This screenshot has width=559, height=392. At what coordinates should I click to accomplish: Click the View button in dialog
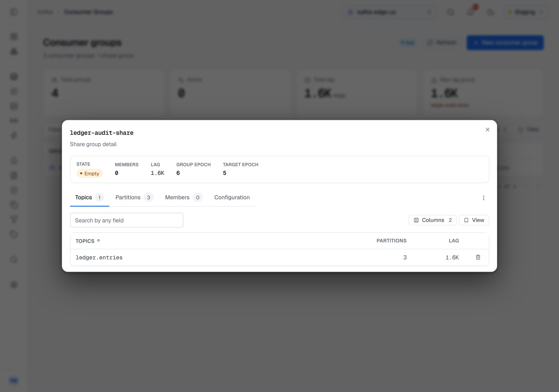tap(474, 220)
